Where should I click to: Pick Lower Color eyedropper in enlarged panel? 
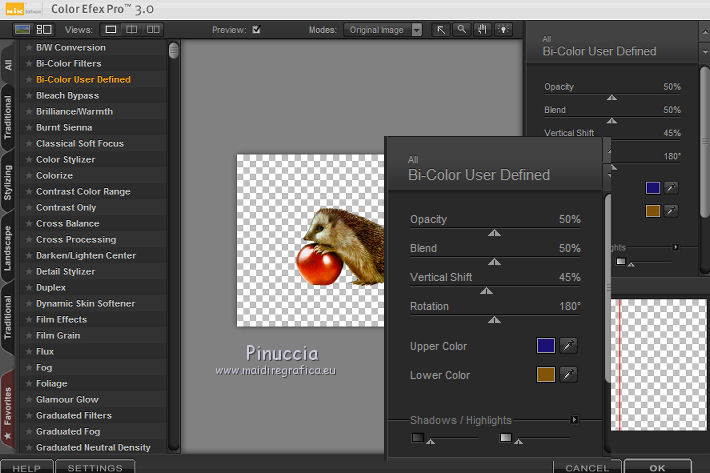click(x=568, y=375)
